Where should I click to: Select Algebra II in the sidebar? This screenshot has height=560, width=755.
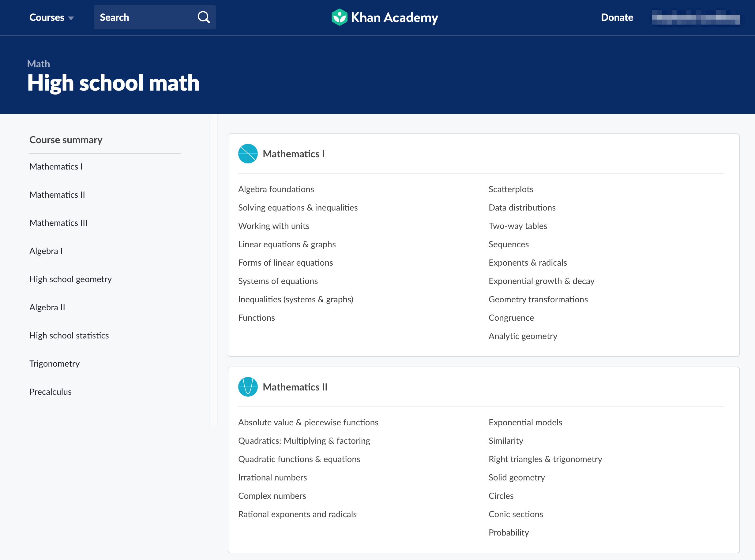[x=47, y=307]
